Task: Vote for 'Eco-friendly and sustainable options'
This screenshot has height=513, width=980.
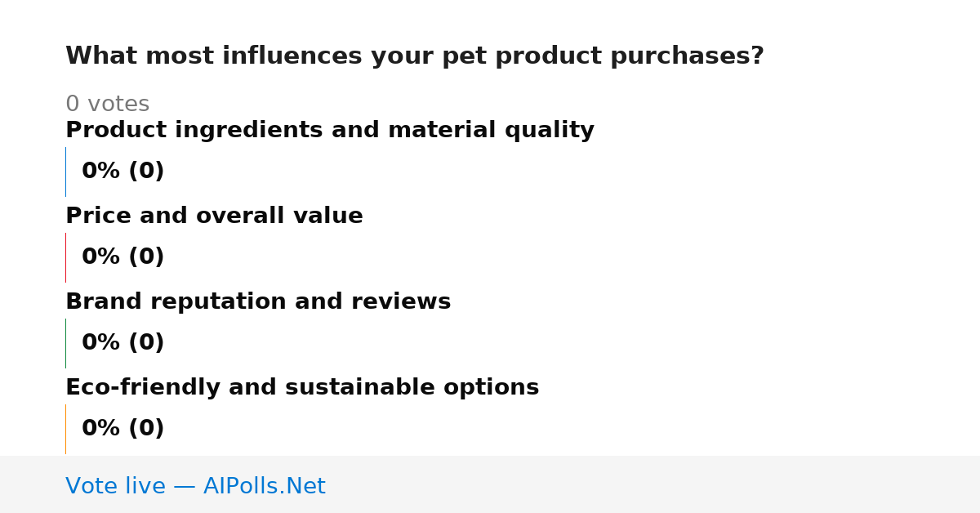Action: 302,388
